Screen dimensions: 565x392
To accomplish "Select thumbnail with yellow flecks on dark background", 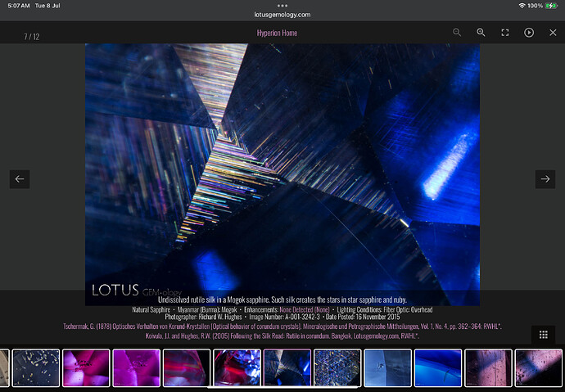I will [x=36, y=367].
